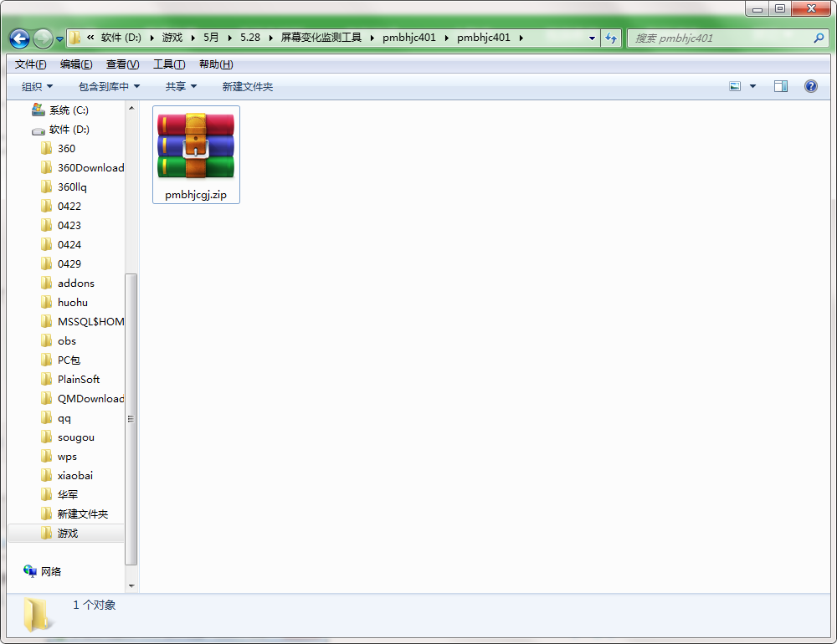Image resolution: width=837 pixels, height=644 pixels.
Task: Click 游戏 in the address breadcrumb
Action: 172,38
